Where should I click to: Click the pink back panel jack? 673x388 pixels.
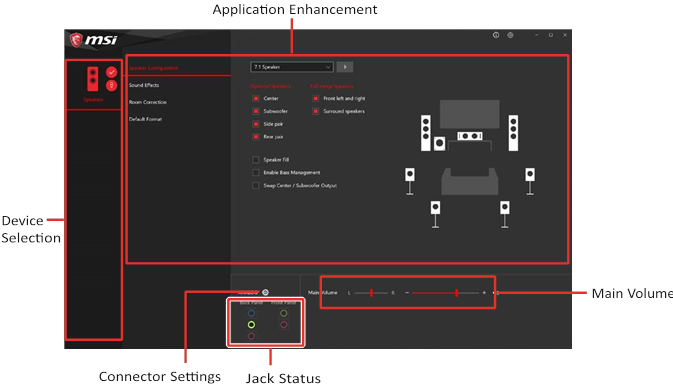pos(252,336)
